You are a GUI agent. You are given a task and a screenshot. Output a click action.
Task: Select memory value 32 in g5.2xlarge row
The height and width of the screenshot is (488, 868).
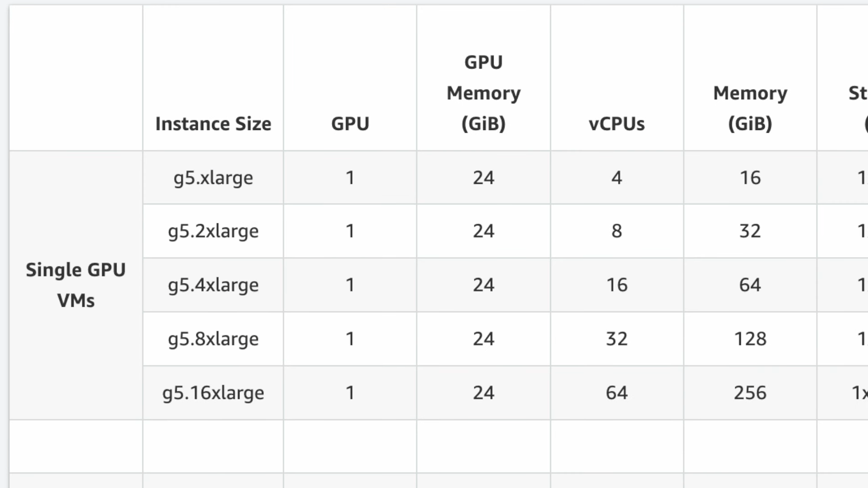coord(750,231)
